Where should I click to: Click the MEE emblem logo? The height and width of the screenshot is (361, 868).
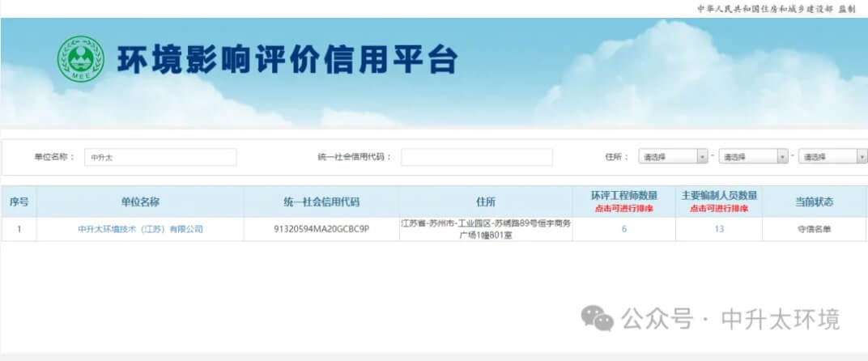(x=81, y=59)
